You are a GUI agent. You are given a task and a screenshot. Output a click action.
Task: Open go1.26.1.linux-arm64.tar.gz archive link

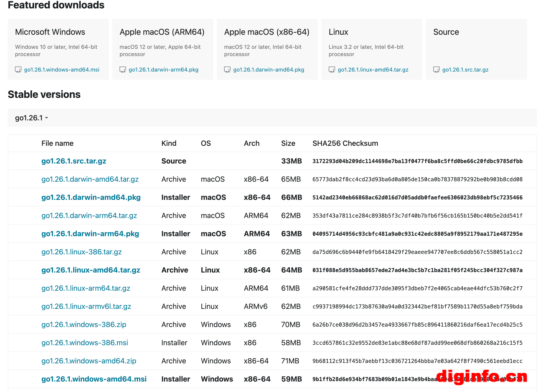[x=86, y=288]
